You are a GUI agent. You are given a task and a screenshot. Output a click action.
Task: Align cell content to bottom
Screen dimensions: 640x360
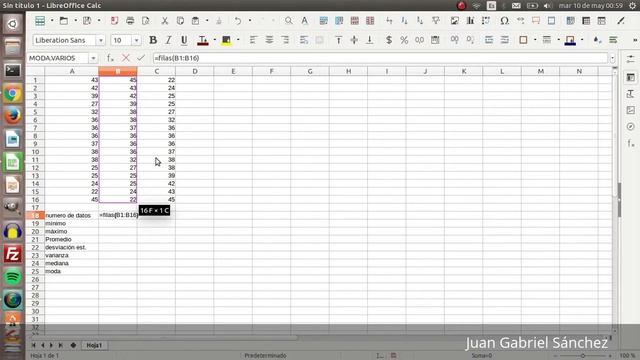pos(369,40)
